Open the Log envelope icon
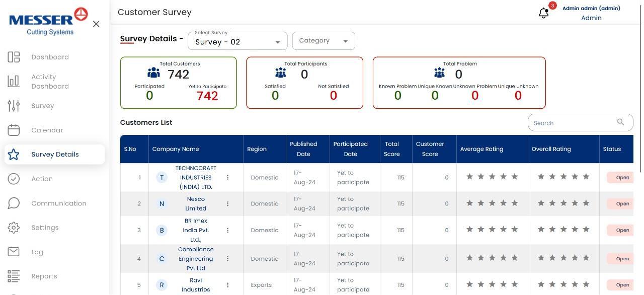 point(14,252)
